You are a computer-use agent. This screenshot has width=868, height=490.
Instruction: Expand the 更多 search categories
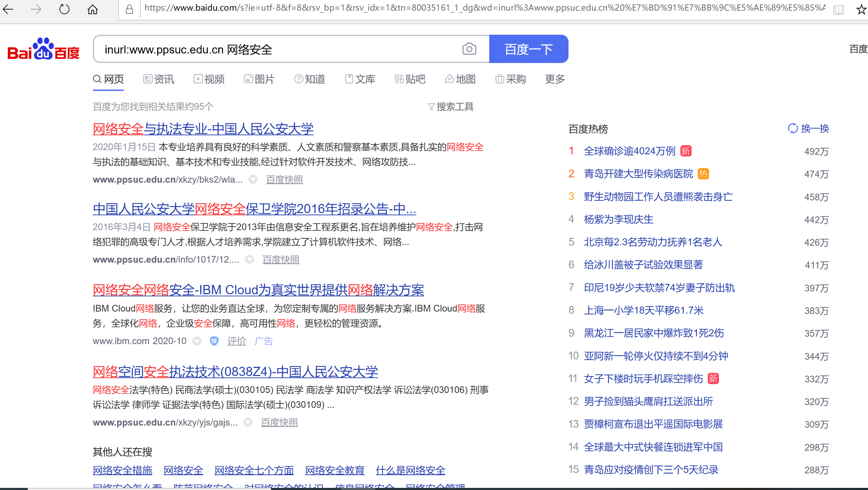coord(555,79)
